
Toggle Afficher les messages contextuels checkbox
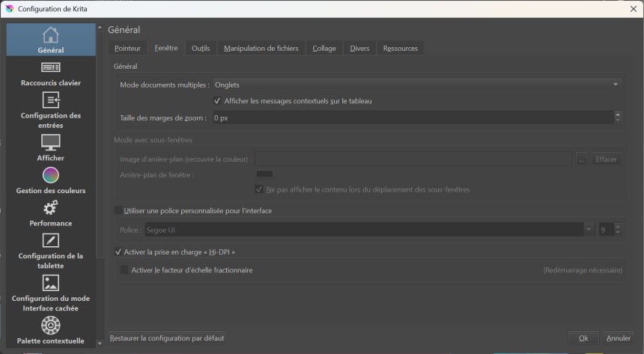click(x=217, y=101)
